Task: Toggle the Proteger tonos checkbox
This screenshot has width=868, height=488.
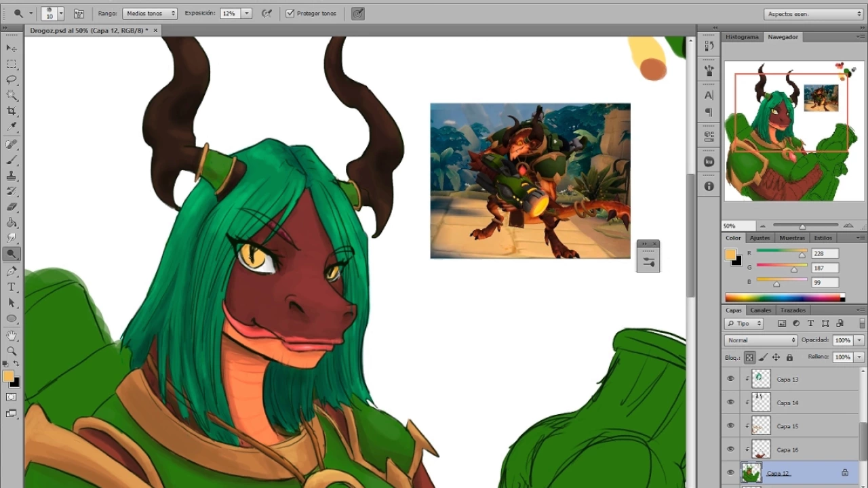Action: 290,14
